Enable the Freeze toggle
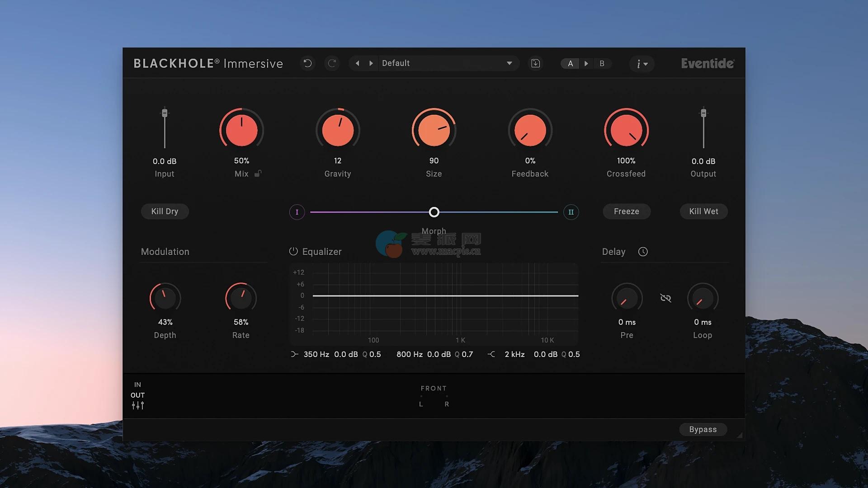Screen dimensions: 868x488 pyautogui.click(x=626, y=211)
